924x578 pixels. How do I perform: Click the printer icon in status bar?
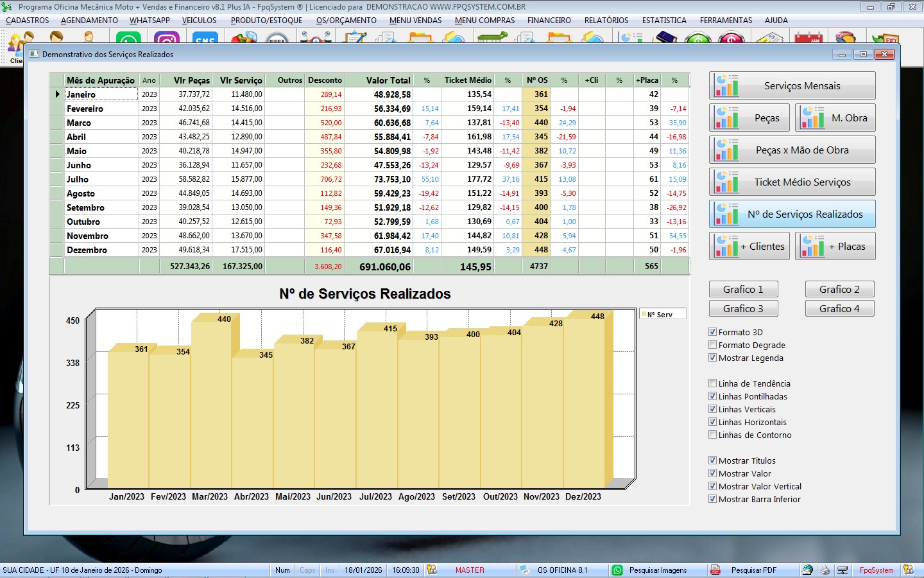825,570
